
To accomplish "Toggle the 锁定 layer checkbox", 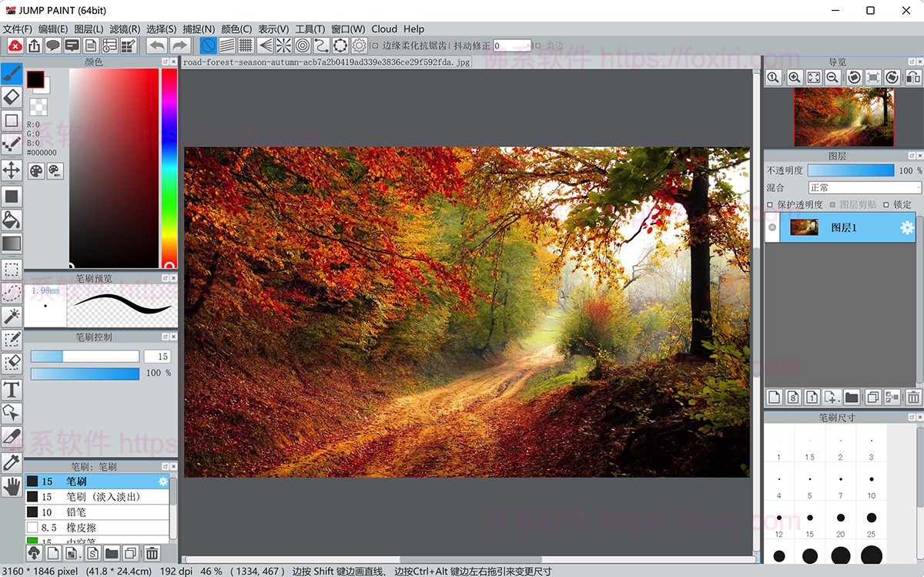I will (885, 205).
